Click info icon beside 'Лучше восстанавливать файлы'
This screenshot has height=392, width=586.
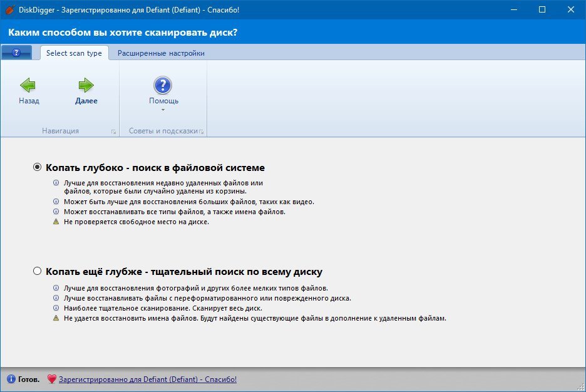coord(56,298)
